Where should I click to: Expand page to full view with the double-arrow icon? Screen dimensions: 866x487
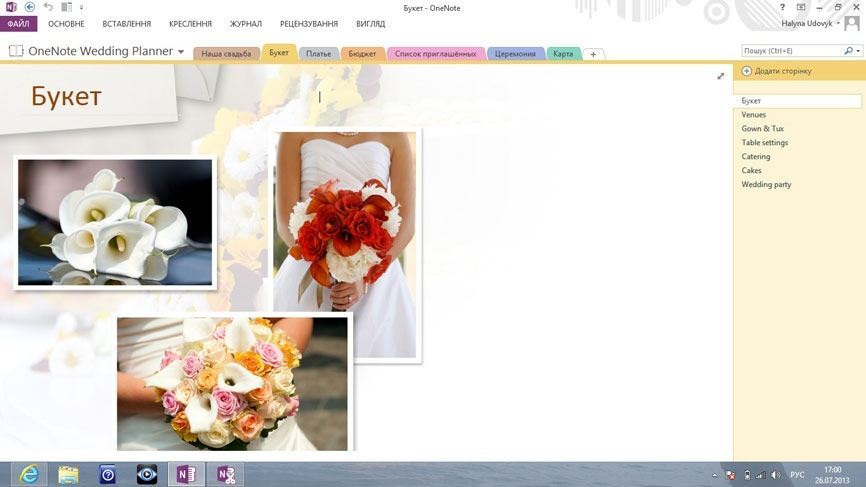point(721,76)
